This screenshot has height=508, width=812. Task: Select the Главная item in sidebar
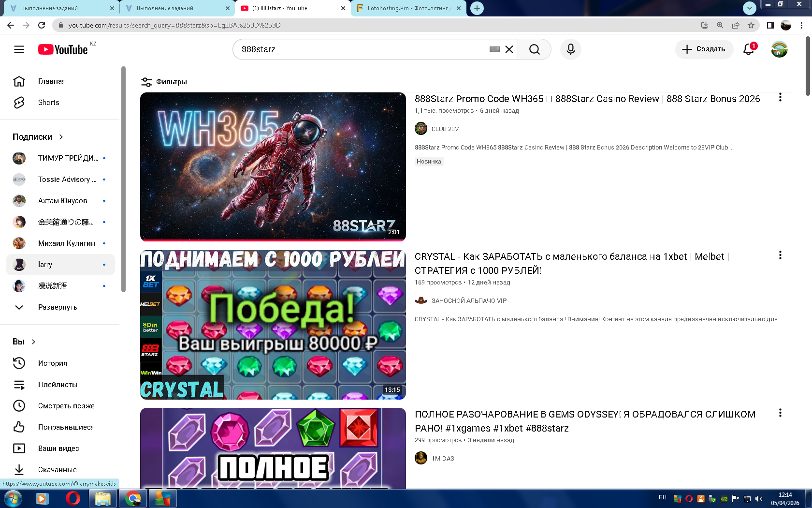(x=52, y=81)
